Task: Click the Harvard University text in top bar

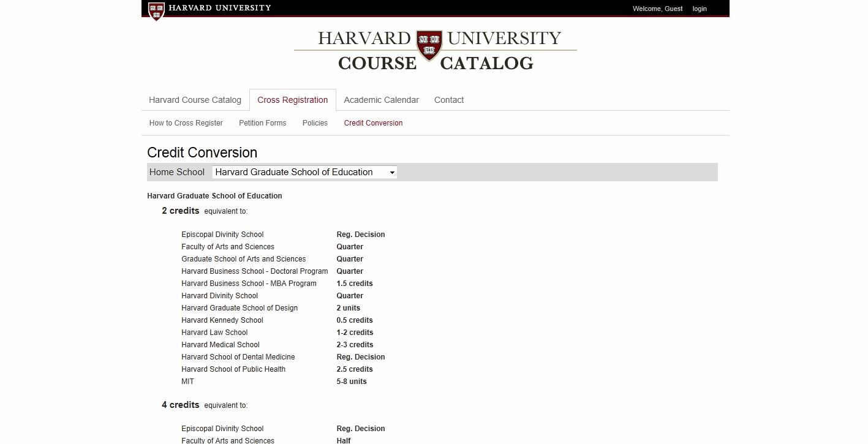Action: pyautogui.click(x=219, y=8)
